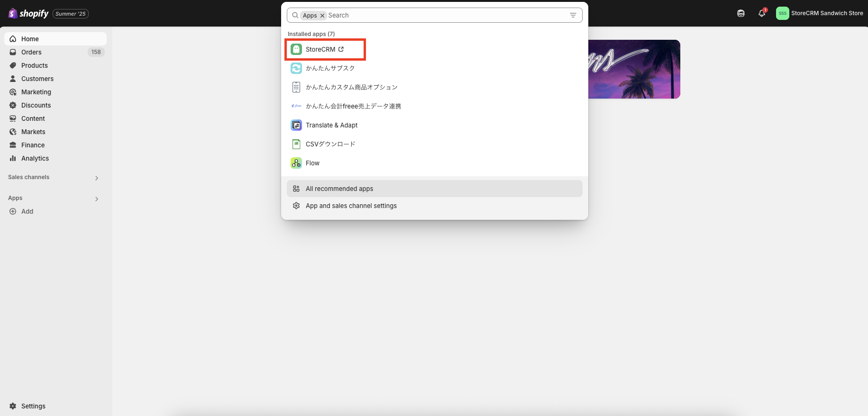Click the SSS store avatar
868x416 pixels.
(783, 13)
